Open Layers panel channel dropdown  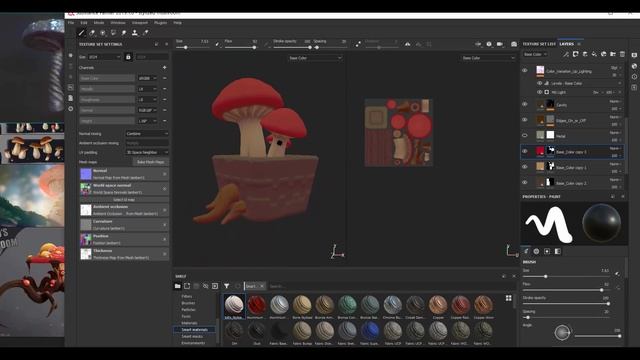(x=535, y=54)
